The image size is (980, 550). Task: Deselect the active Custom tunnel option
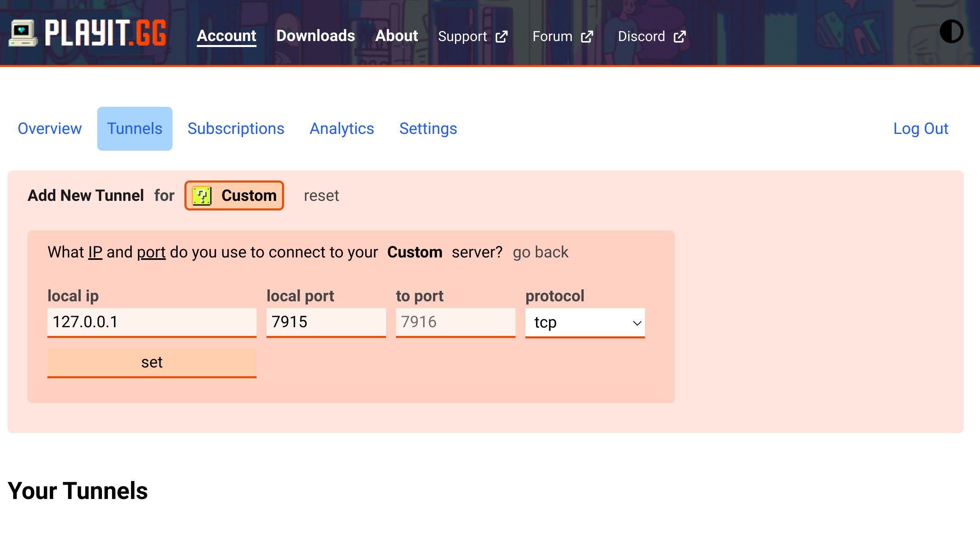click(234, 195)
